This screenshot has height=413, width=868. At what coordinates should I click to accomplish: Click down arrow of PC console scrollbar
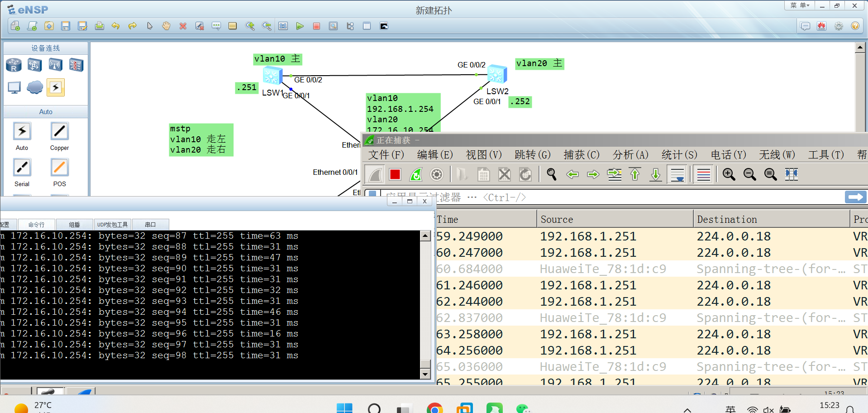[x=425, y=374]
